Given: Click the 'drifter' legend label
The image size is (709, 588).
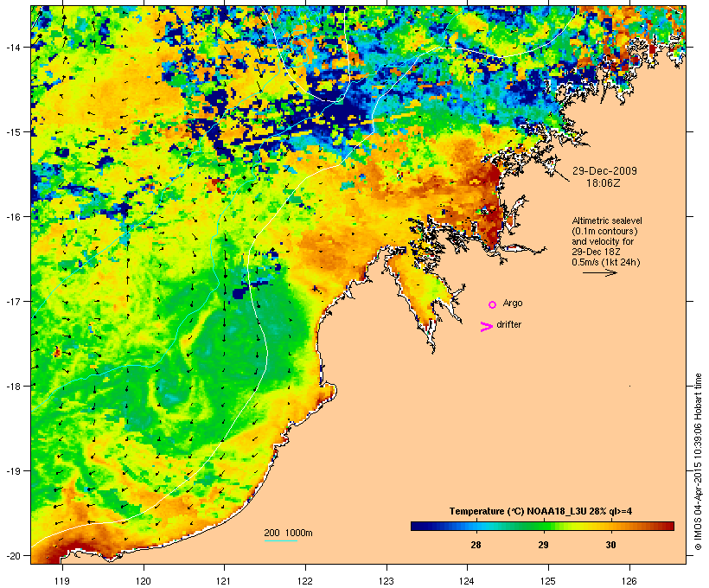Looking at the screenshot, I should click(508, 324).
